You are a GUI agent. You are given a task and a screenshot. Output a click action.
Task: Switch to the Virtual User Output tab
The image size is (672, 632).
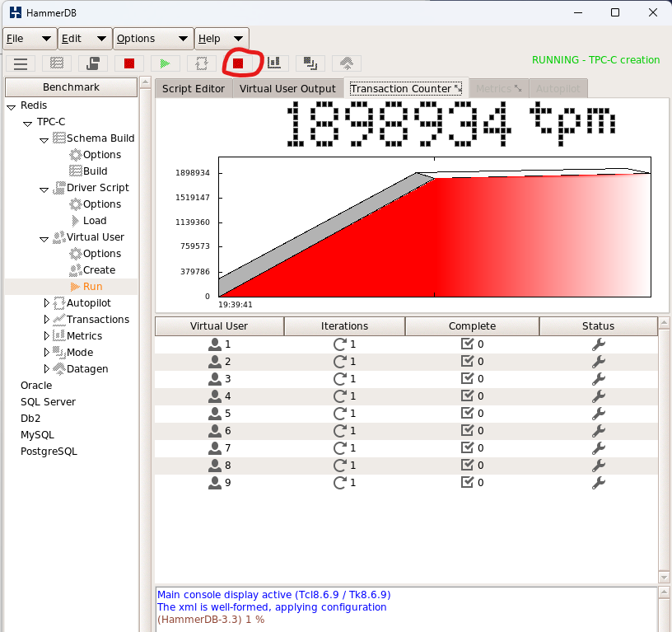(287, 89)
